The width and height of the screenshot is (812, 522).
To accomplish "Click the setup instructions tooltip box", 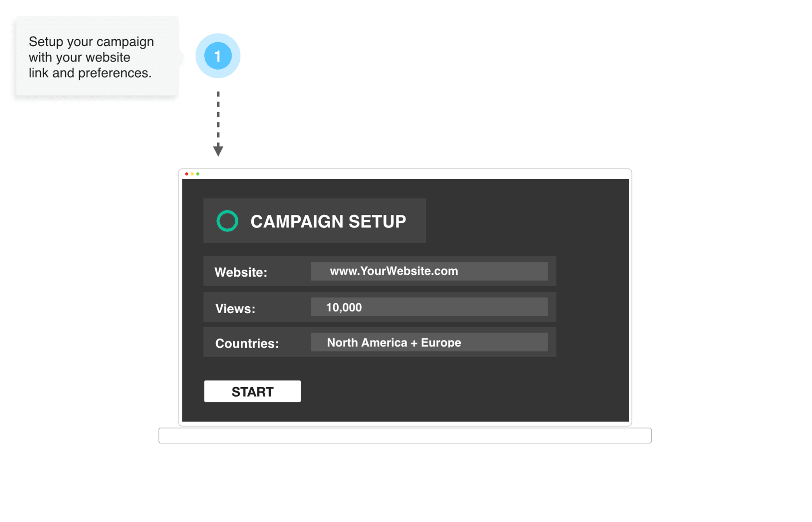I will [x=97, y=56].
